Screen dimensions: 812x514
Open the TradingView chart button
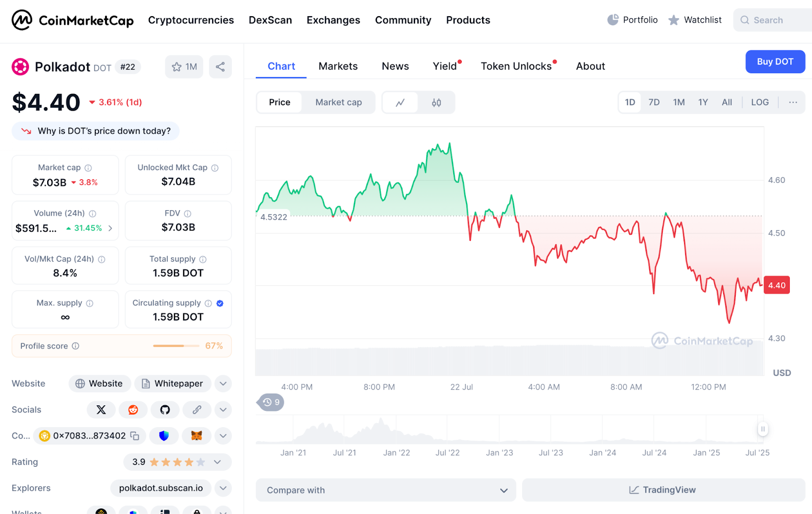tap(663, 490)
